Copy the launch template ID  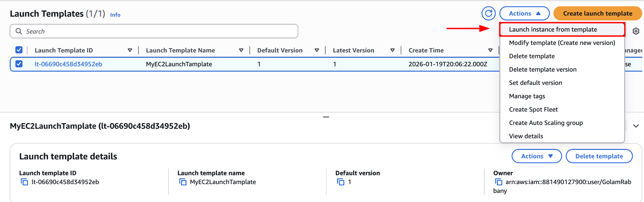25,182
